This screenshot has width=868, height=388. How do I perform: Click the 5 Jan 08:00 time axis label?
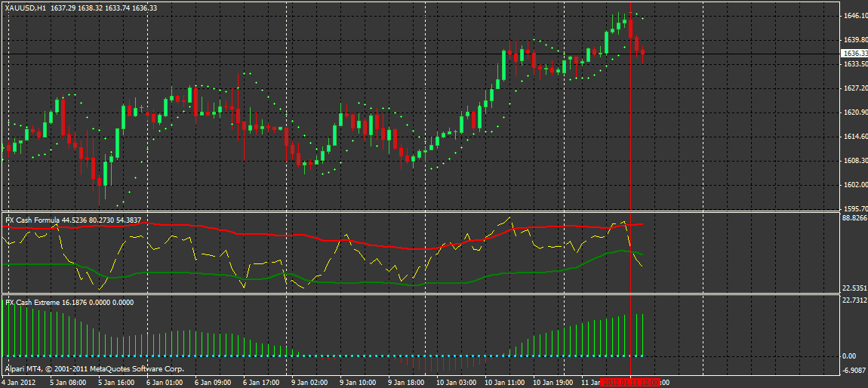(x=69, y=383)
